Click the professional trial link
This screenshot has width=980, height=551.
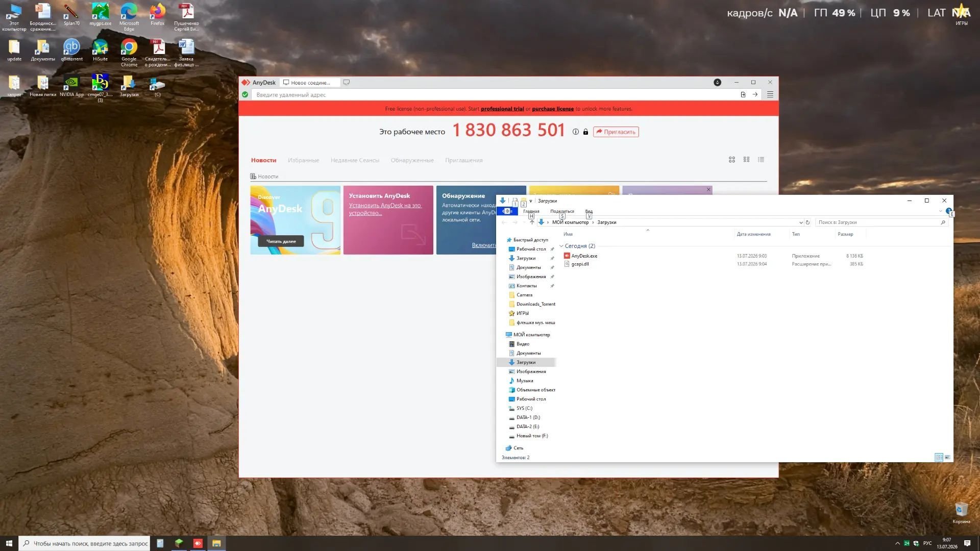click(x=502, y=109)
